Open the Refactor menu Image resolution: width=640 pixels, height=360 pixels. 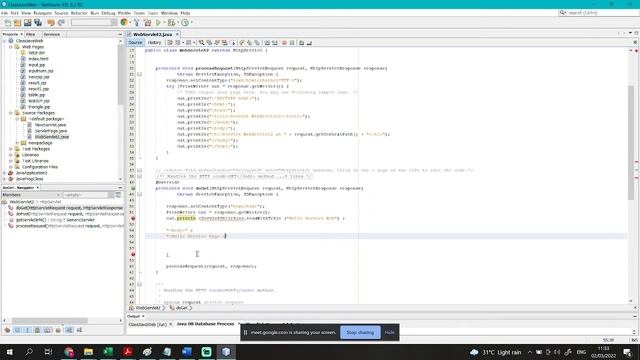pos(79,13)
